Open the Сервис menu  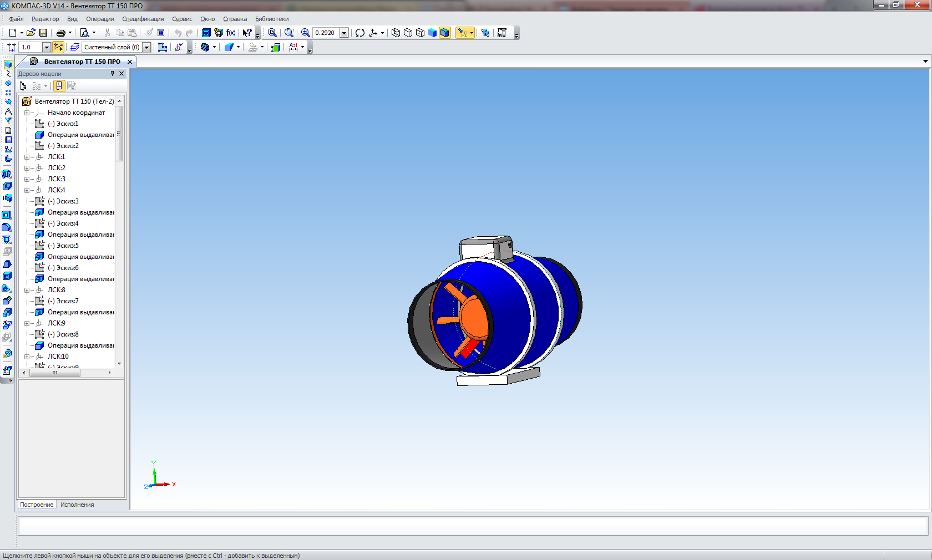coord(182,19)
